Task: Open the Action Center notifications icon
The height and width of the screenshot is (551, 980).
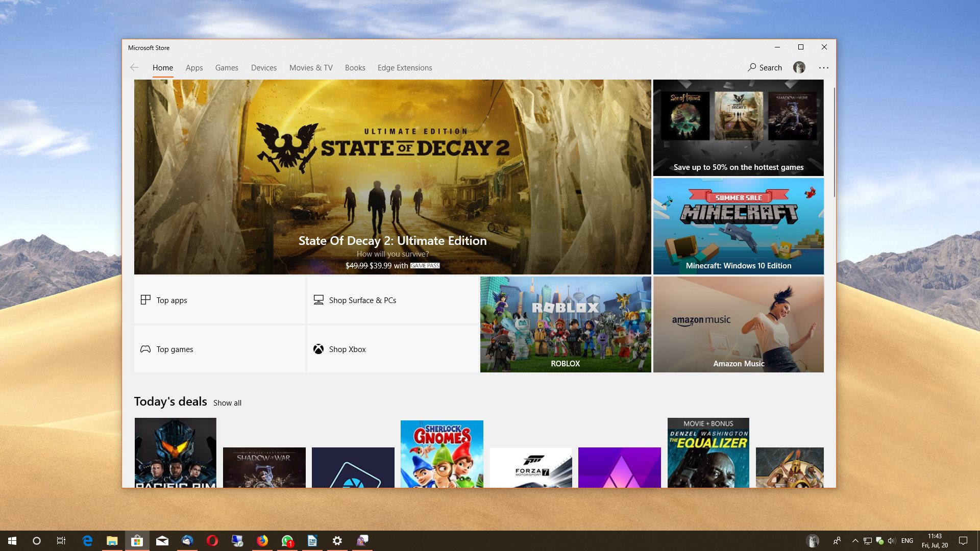Action: click(963, 541)
